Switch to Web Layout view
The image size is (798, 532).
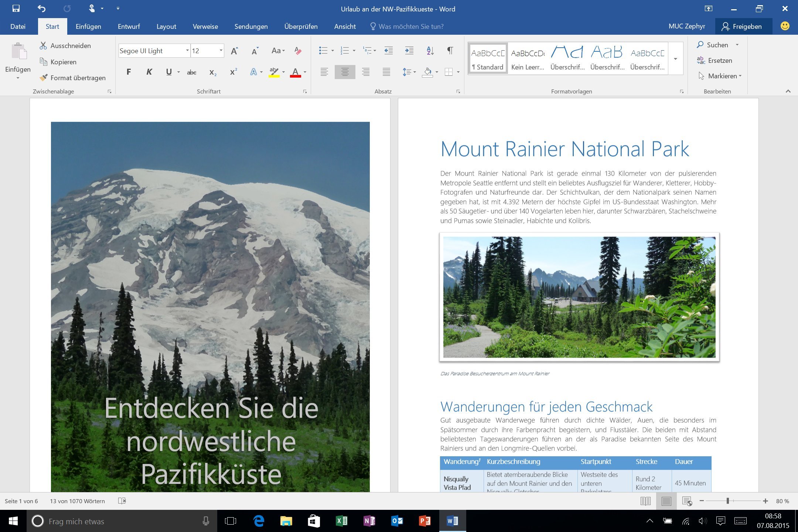(x=687, y=501)
